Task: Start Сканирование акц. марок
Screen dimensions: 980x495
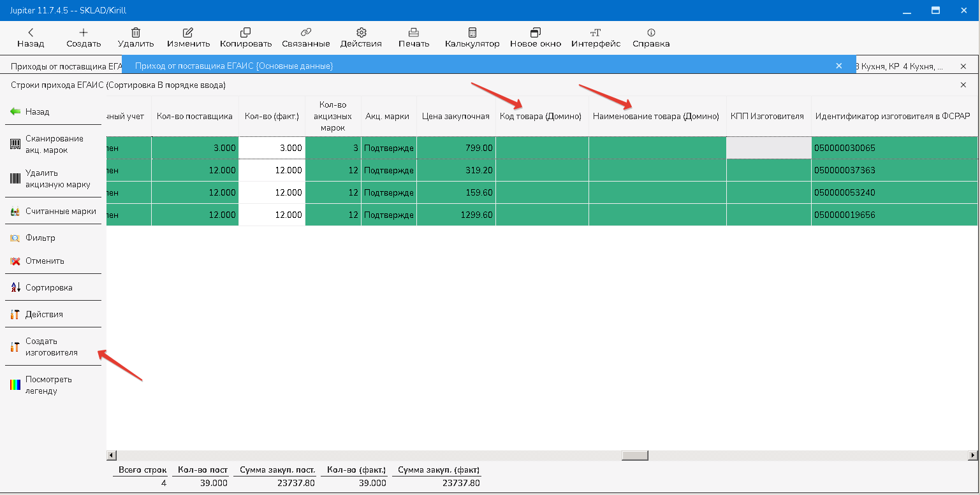Action: [x=54, y=145]
